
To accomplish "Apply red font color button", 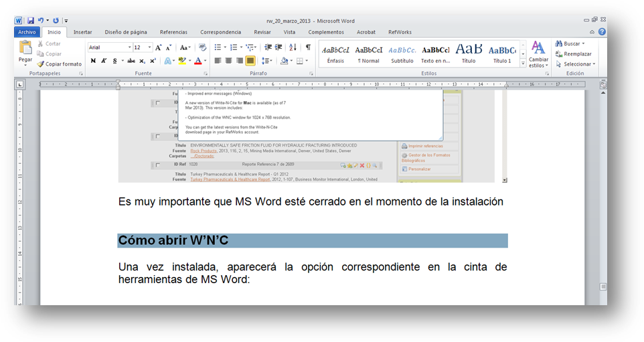I will click(x=198, y=61).
